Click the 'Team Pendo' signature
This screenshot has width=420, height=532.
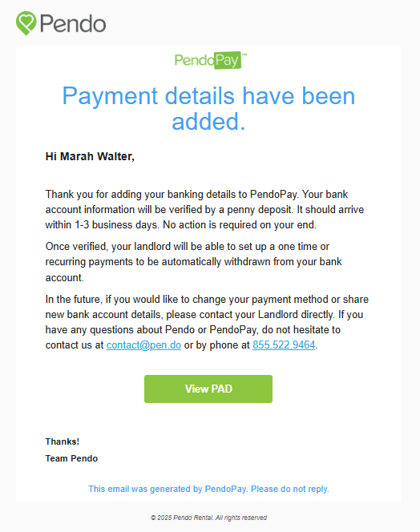pyautogui.click(x=71, y=459)
